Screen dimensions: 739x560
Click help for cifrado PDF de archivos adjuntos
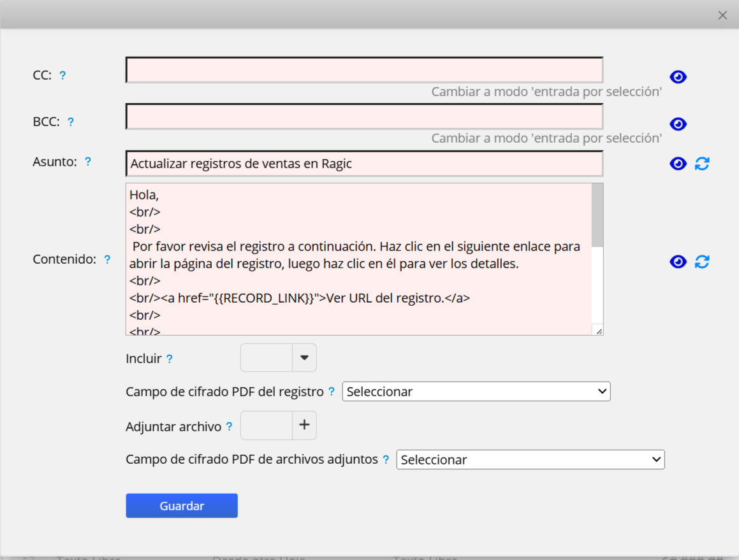[x=386, y=460]
